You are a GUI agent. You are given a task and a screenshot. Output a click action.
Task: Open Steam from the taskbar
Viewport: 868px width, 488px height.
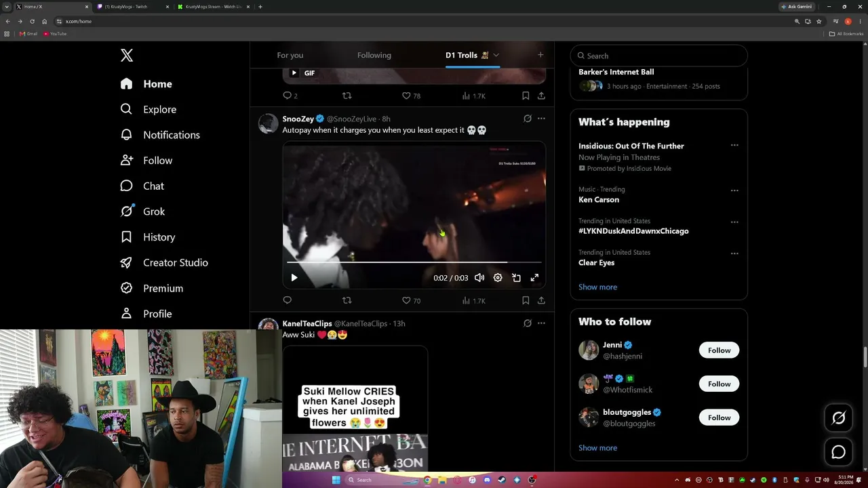(x=502, y=480)
